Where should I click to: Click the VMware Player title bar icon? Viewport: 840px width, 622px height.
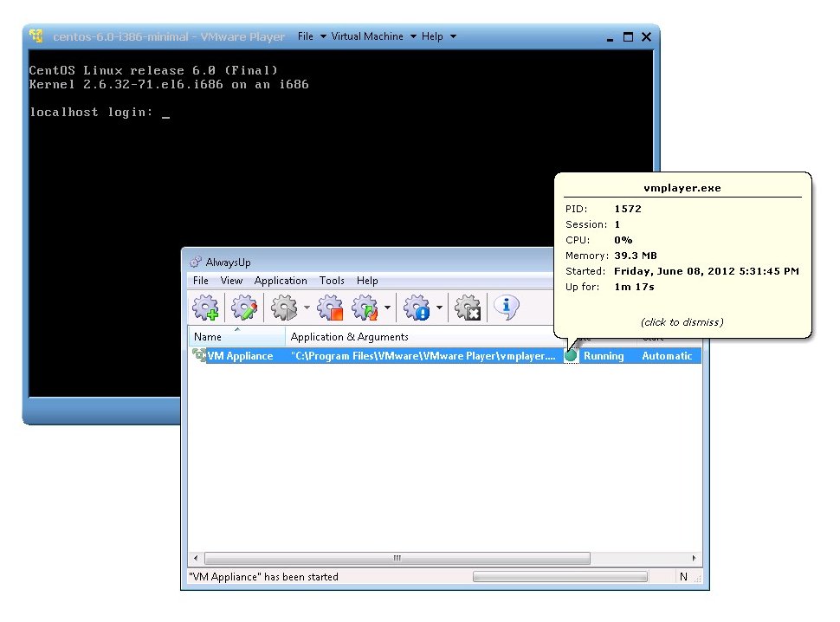pyautogui.click(x=36, y=36)
